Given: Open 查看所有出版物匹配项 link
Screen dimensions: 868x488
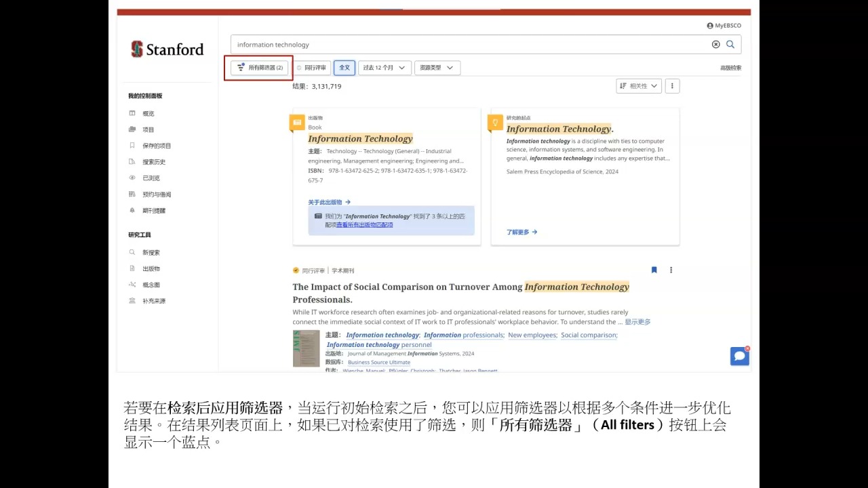Looking at the screenshot, I should (365, 225).
